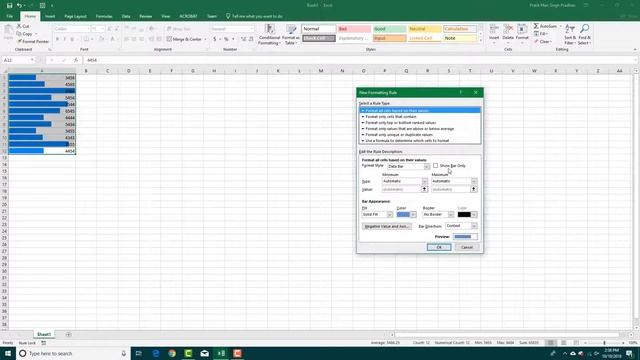Click the Merge & Center icon
This screenshot has width=640, height=360.
[x=169, y=39]
